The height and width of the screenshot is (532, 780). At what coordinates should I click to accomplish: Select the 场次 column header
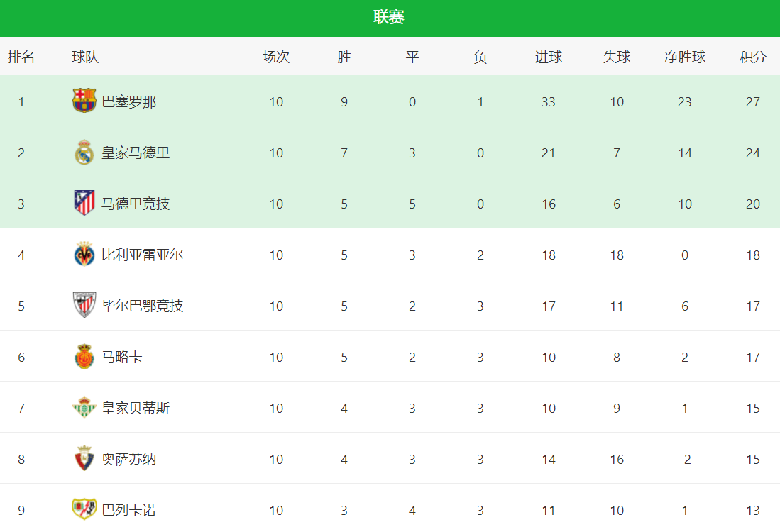[x=276, y=57]
